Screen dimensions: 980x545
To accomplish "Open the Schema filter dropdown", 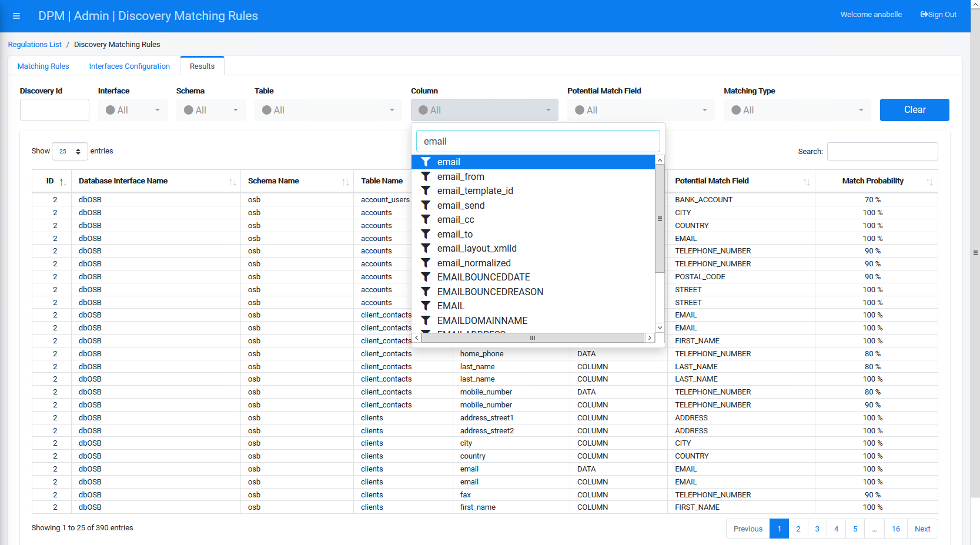I will [211, 110].
